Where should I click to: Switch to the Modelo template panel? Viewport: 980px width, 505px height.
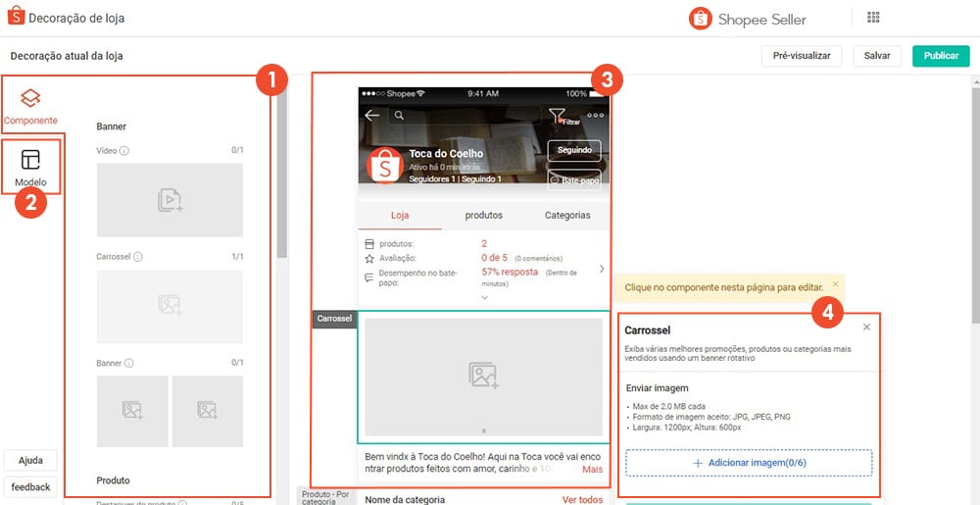30,169
